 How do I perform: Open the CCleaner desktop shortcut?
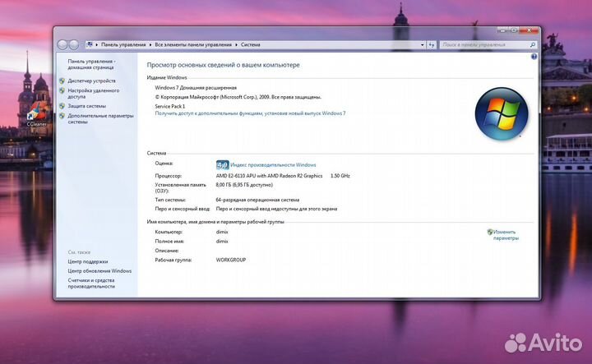point(37,114)
